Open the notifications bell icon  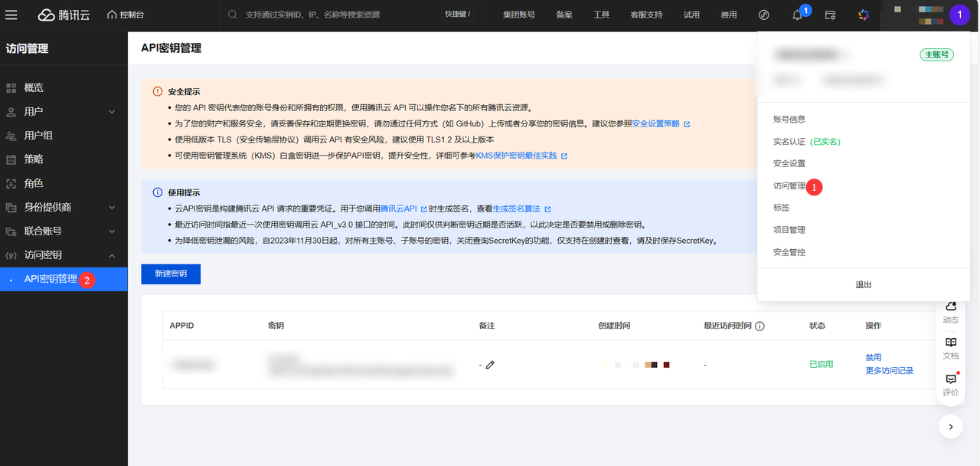pyautogui.click(x=796, y=15)
